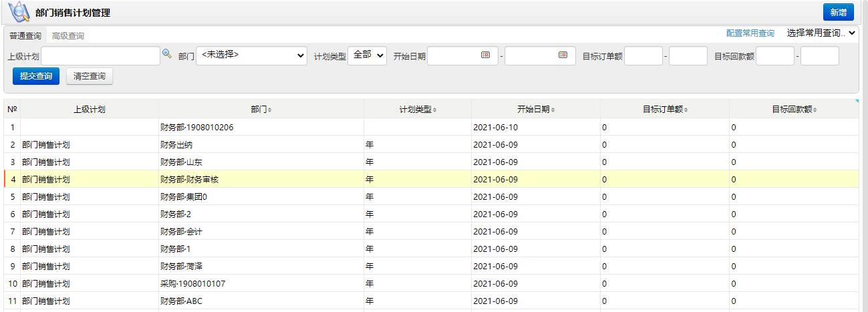Click row number 6 cell
Image resolution: width=868 pixels, height=312 pixels.
[x=12, y=214]
